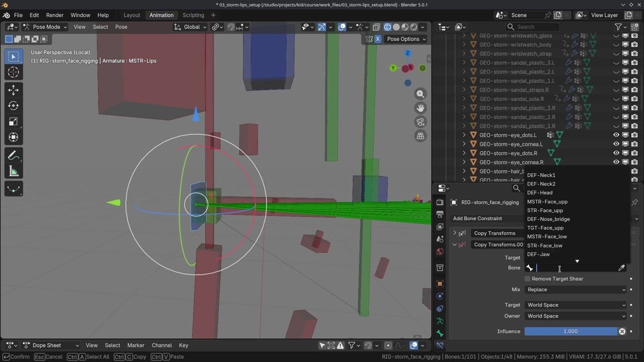Toggle camera view gizmo button
Viewport: 644px width, 362px height.
point(420,122)
